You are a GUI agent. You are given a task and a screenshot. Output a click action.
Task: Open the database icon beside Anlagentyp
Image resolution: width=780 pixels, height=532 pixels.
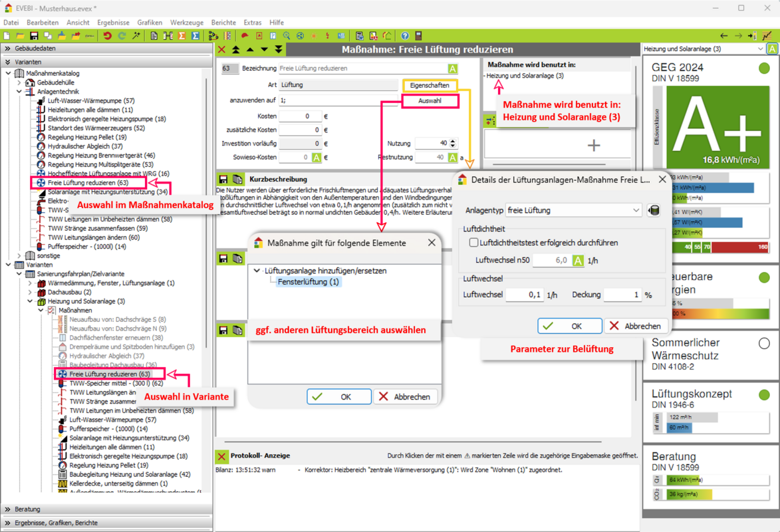(654, 211)
